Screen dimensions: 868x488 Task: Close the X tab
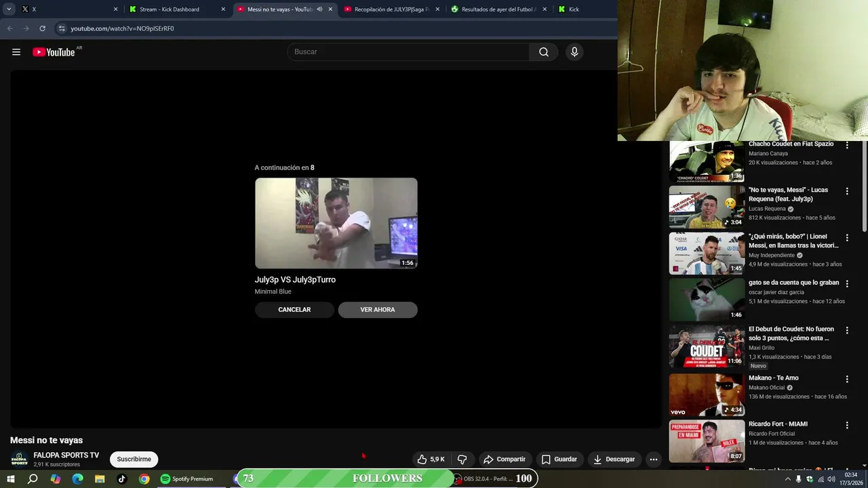(x=115, y=9)
